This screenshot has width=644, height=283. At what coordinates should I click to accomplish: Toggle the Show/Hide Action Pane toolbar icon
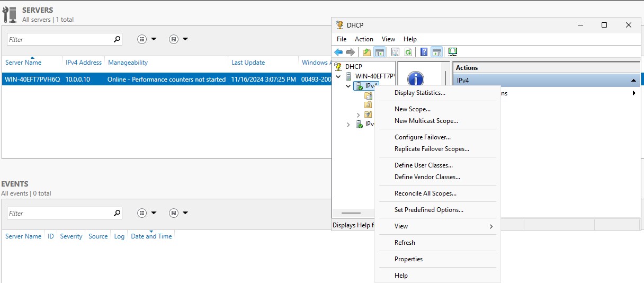click(436, 52)
